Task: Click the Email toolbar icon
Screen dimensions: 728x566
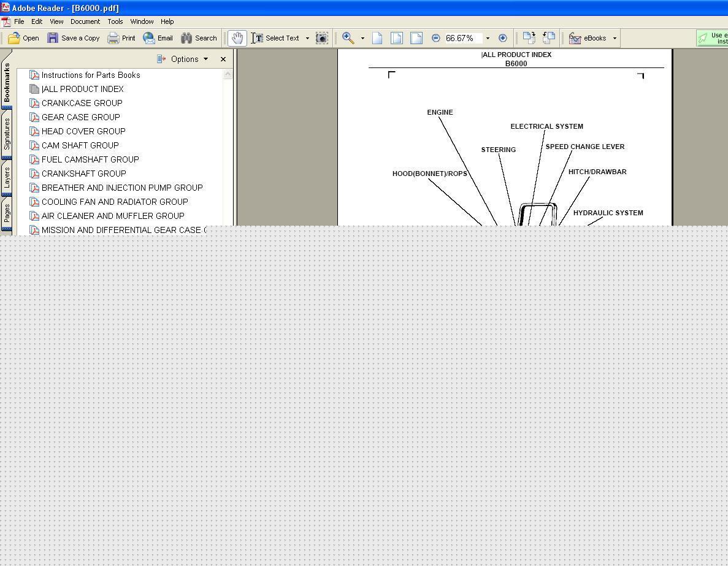Action: (x=149, y=38)
